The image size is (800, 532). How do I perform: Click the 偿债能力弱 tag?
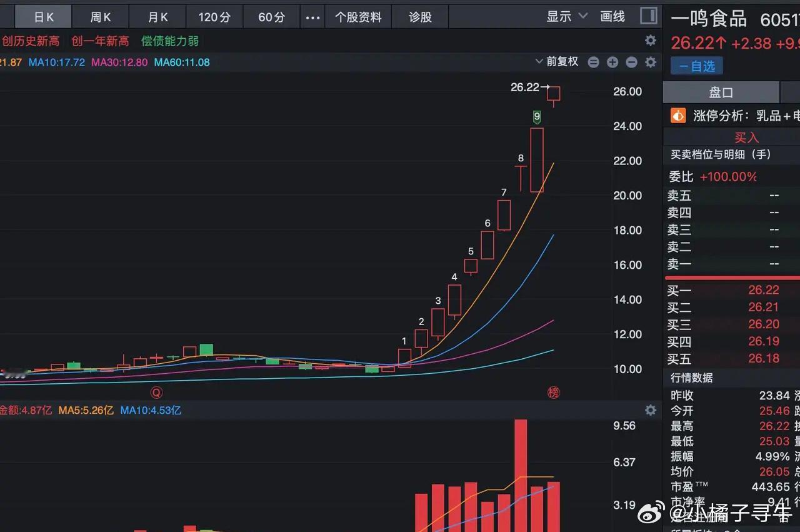pyautogui.click(x=170, y=41)
